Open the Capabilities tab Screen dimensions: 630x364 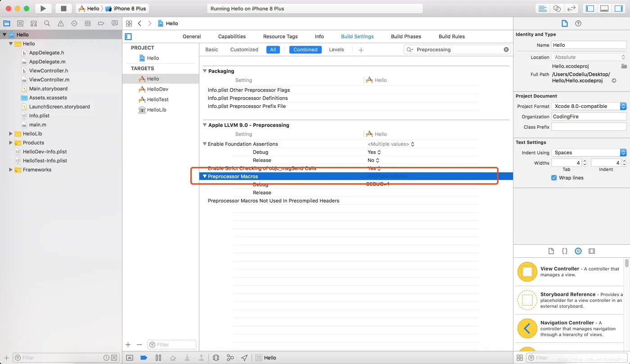click(232, 36)
